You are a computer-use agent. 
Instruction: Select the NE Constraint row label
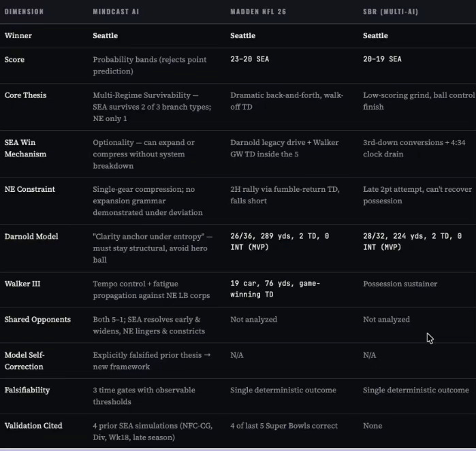click(x=30, y=189)
